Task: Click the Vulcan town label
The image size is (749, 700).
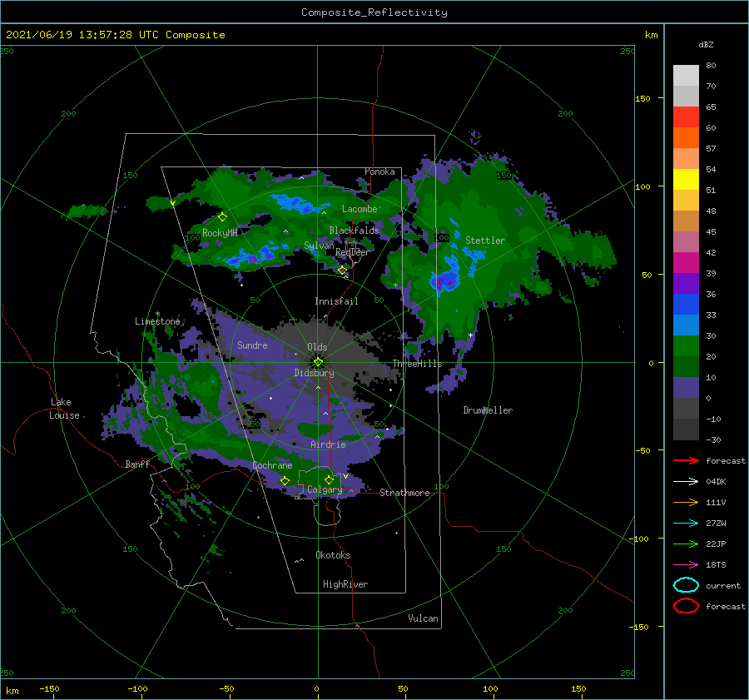Action: click(x=423, y=618)
